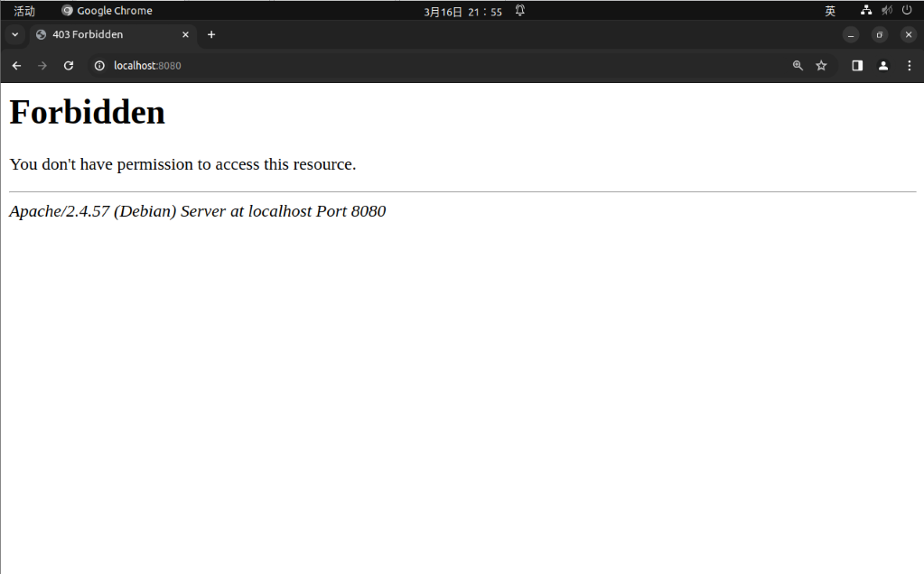View site information for localhost

pyautogui.click(x=99, y=66)
